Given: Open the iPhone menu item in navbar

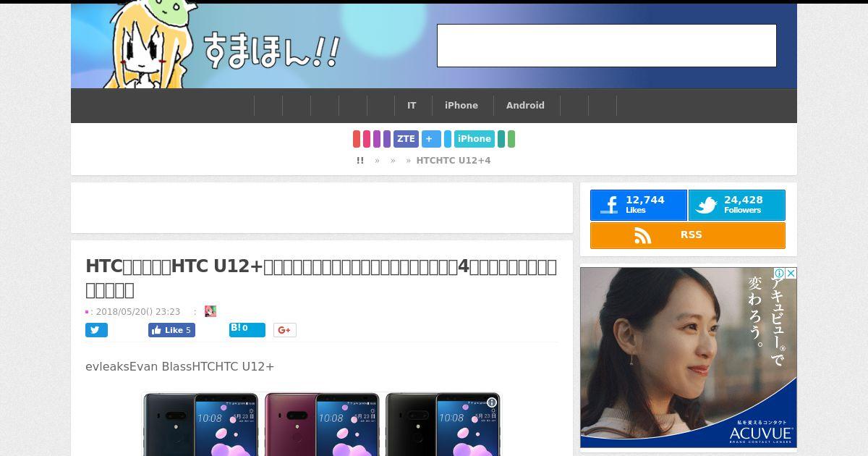Looking at the screenshot, I should click(461, 106).
